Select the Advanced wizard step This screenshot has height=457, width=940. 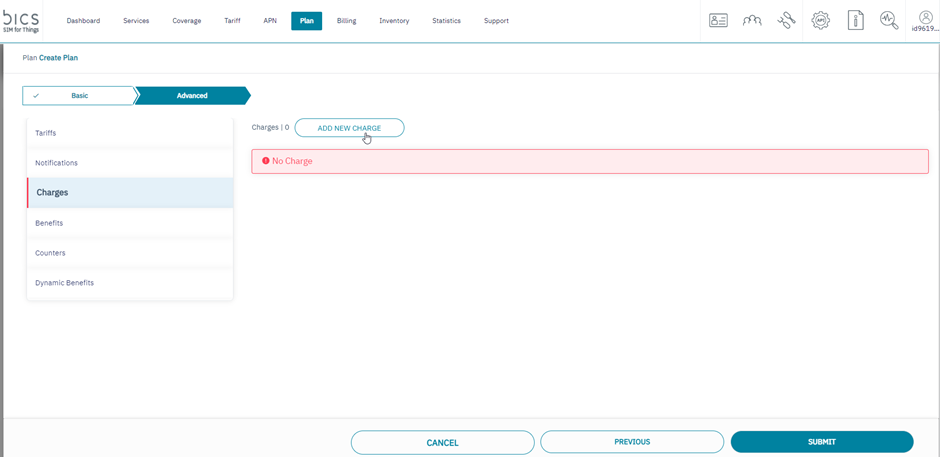tap(192, 96)
